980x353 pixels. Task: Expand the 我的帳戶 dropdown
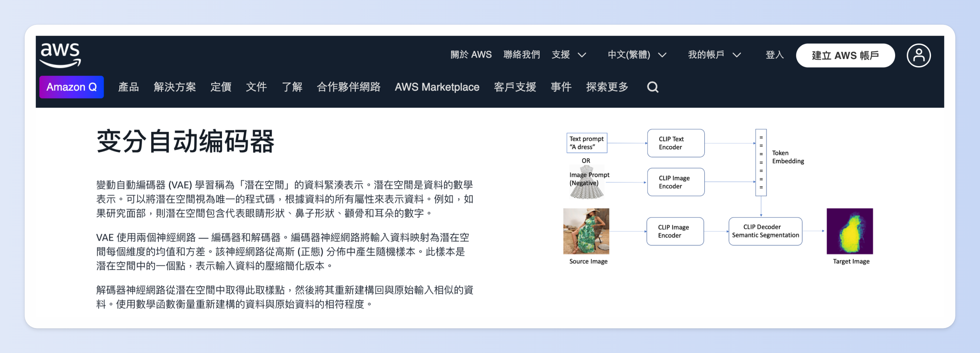pyautogui.click(x=714, y=55)
